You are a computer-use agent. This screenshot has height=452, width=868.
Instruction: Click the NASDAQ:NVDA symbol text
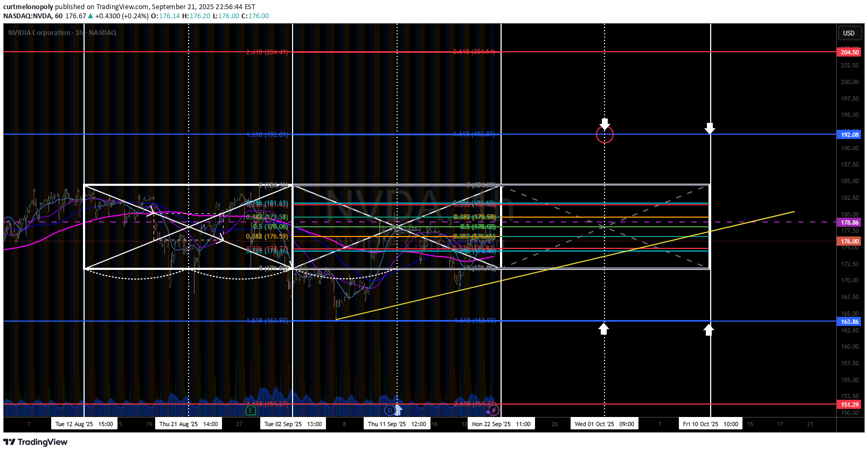(27, 16)
